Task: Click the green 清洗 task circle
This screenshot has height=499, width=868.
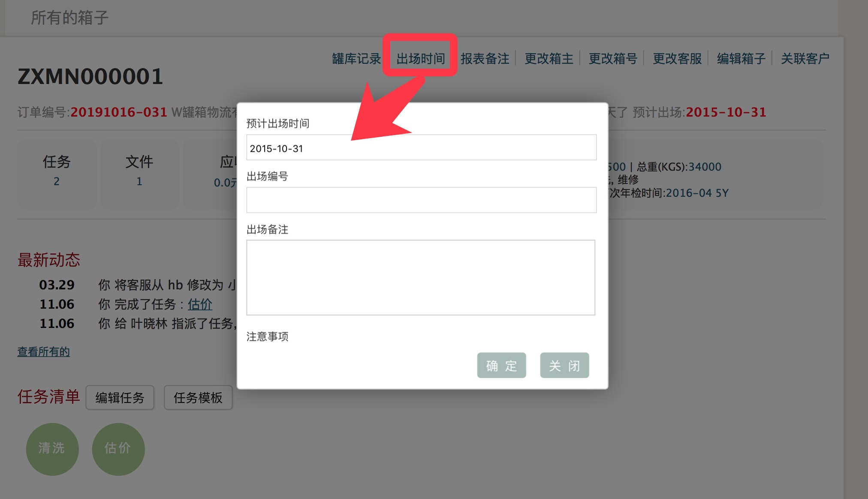Action: (52, 449)
